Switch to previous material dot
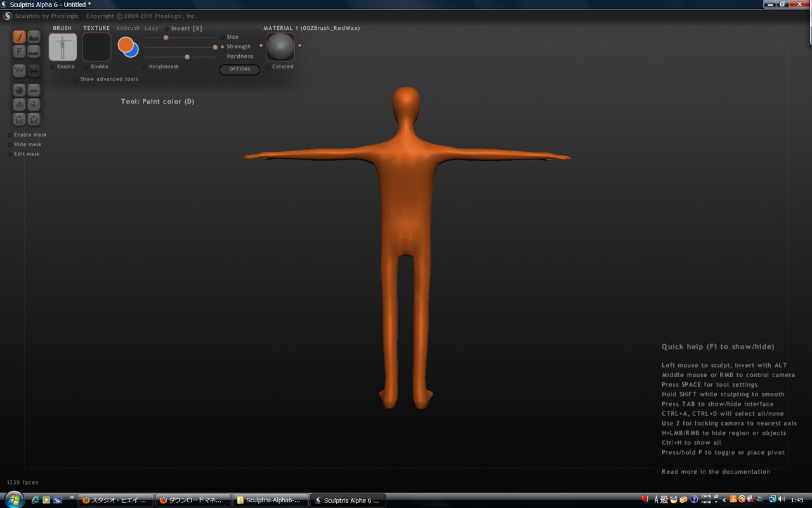Viewport: 812px width, 508px height. click(261, 46)
